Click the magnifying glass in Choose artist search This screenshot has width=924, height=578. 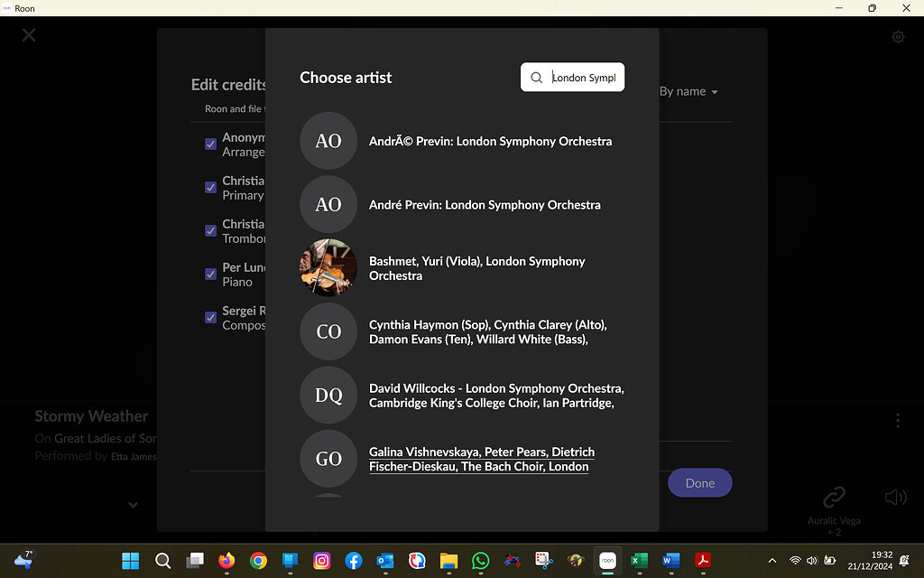[x=536, y=78]
